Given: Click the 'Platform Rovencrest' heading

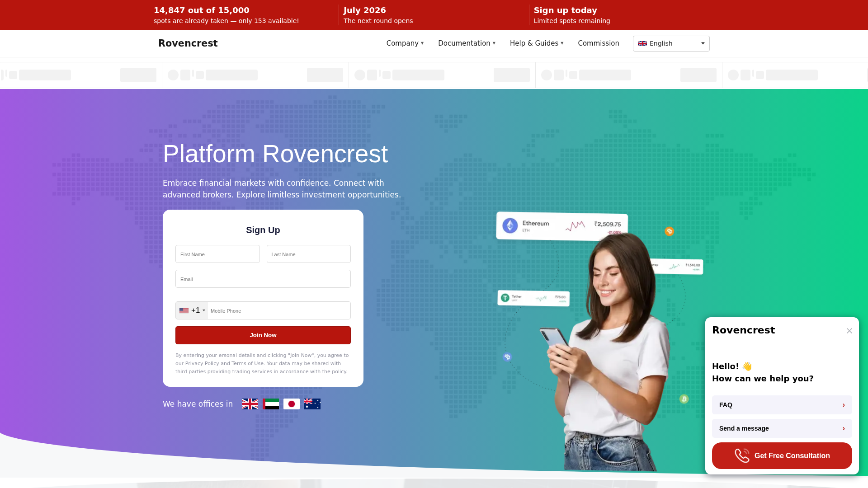Looking at the screenshot, I should [x=275, y=154].
